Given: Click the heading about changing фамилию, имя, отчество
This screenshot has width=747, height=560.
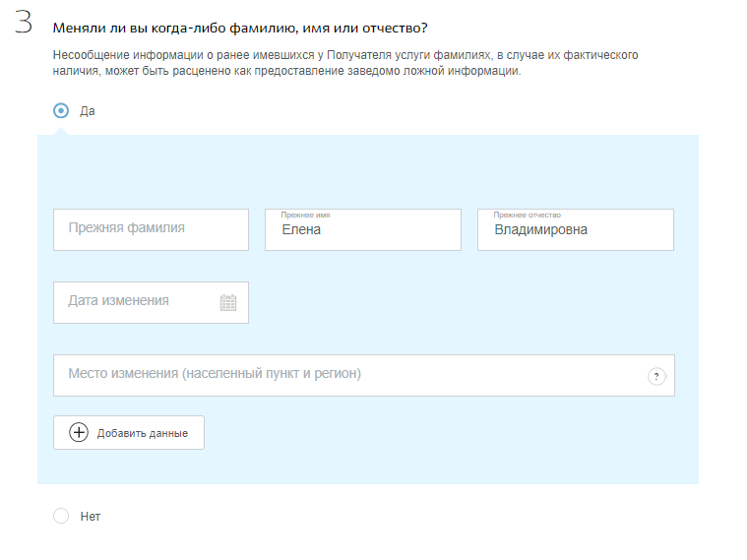Looking at the screenshot, I should (240, 29).
